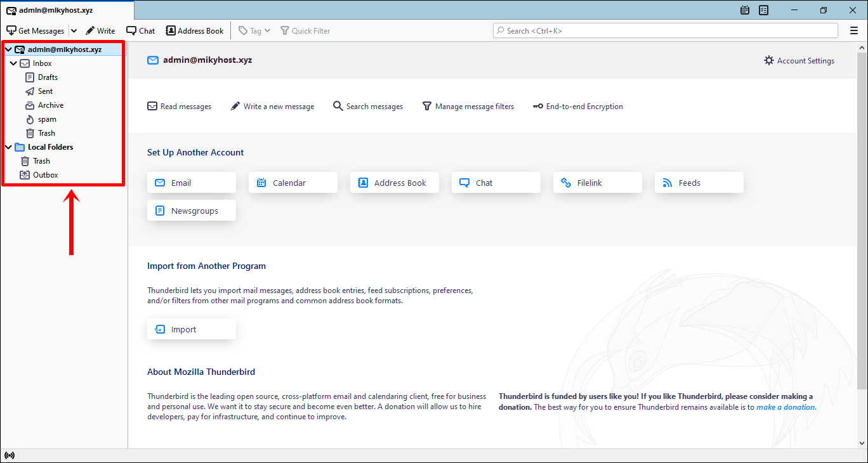This screenshot has width=868, height=463.
Task: Click Address Book setup card
Action: [395, 183]
